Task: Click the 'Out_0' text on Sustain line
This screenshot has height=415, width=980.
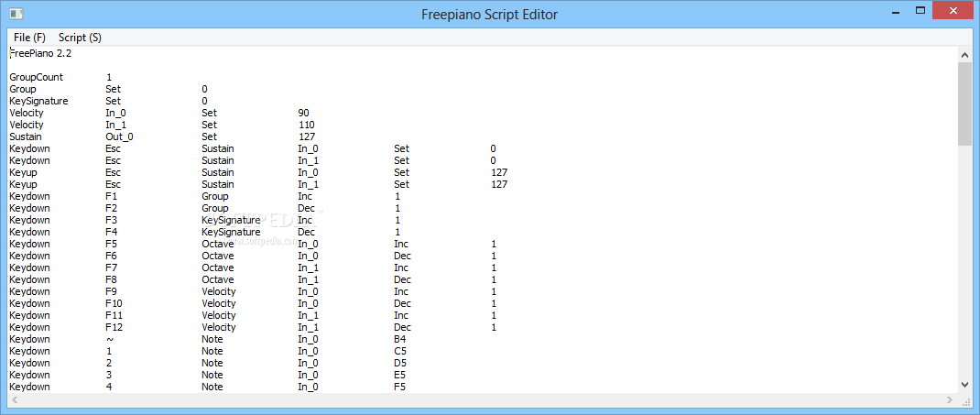Action: 119,137
